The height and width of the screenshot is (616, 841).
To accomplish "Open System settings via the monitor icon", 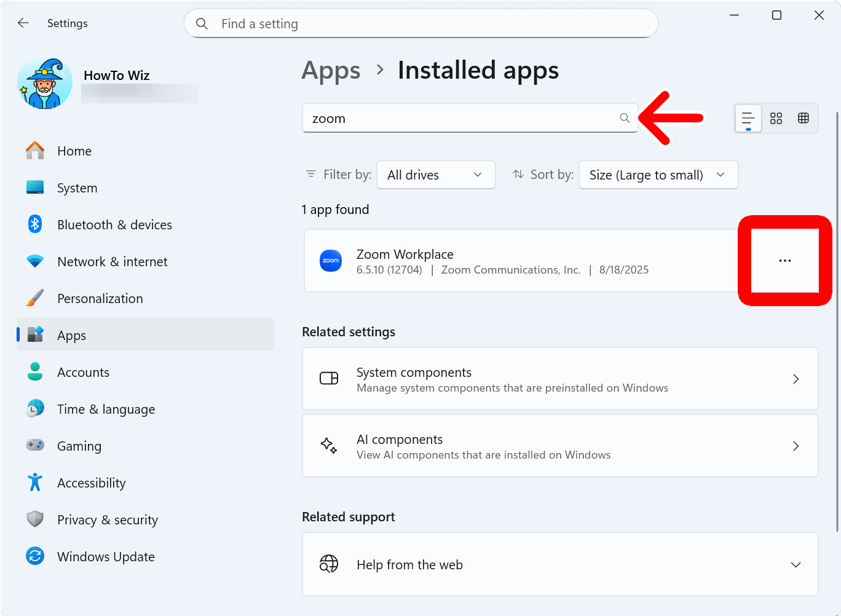I will coord(35,188).
